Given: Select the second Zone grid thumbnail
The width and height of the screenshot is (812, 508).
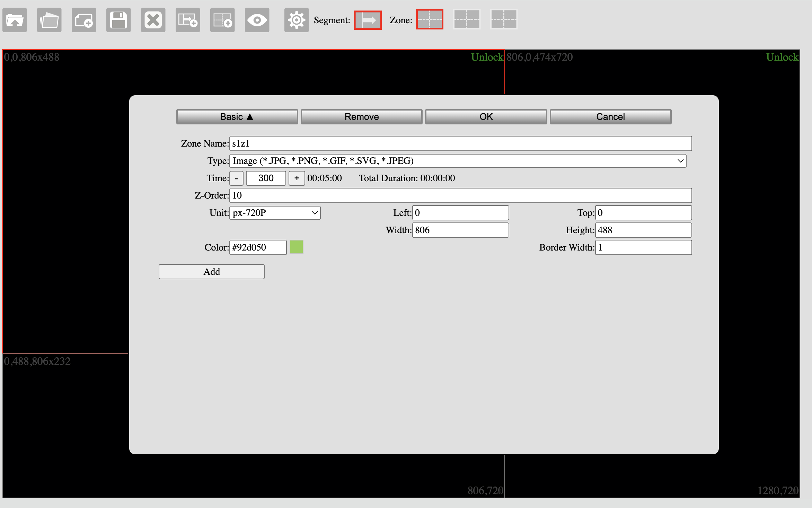Looking at the screenshot, I should click(x=467, y=19).
